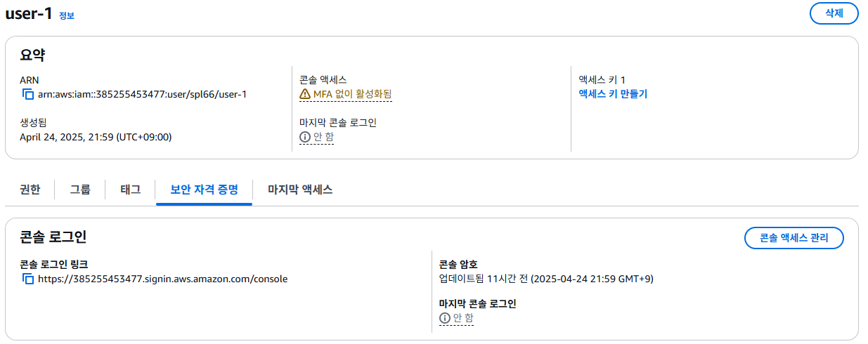Click the 액세스 키 만들기 link

point(612,94)
